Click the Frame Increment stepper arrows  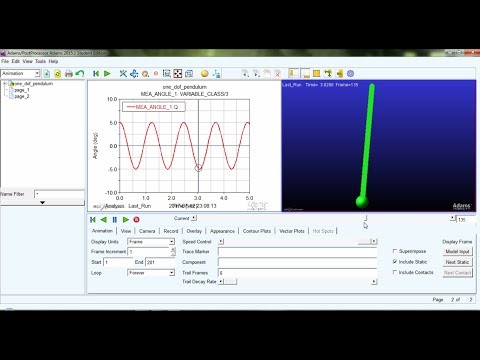[x=173, y=252]
